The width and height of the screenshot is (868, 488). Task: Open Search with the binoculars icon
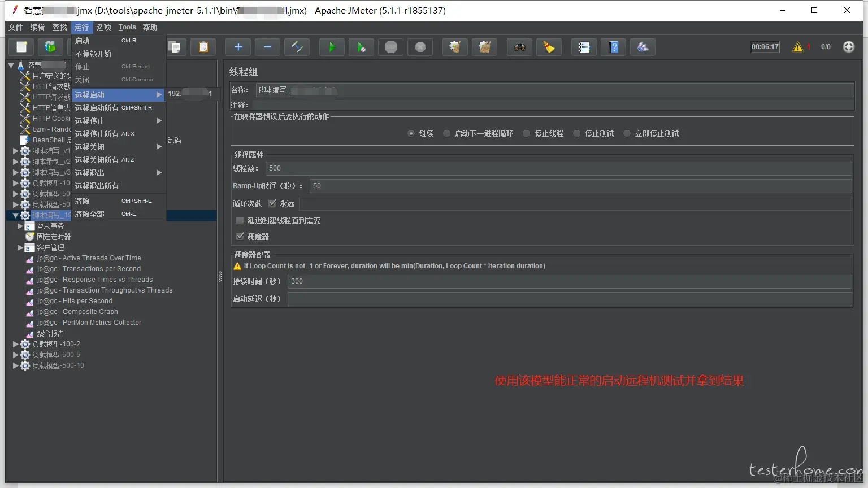519,47
